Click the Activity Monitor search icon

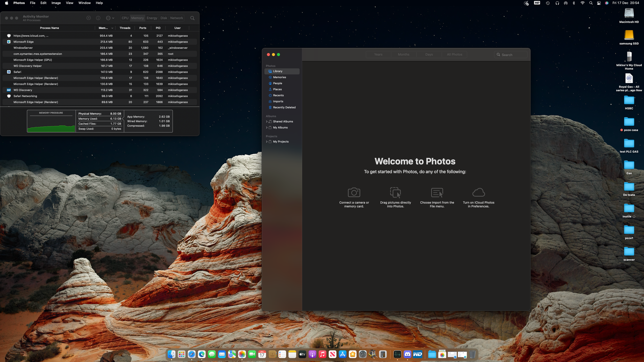(192, 18)
